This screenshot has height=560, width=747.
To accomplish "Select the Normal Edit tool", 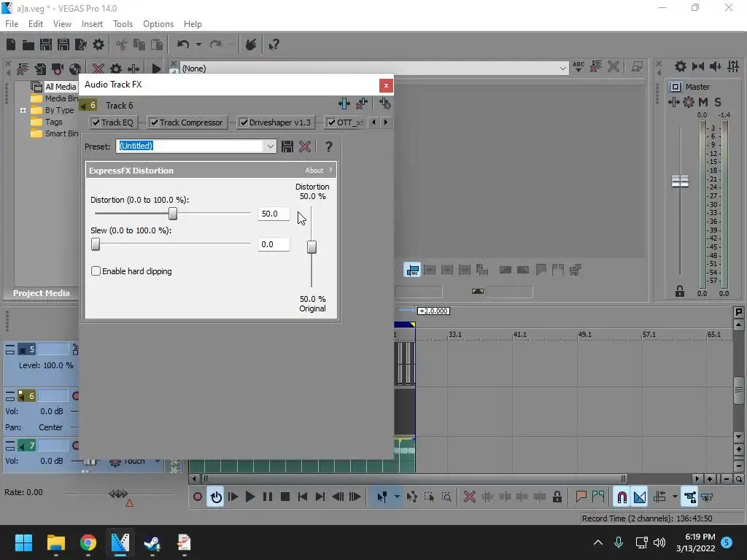I will [x=382, y=497].
